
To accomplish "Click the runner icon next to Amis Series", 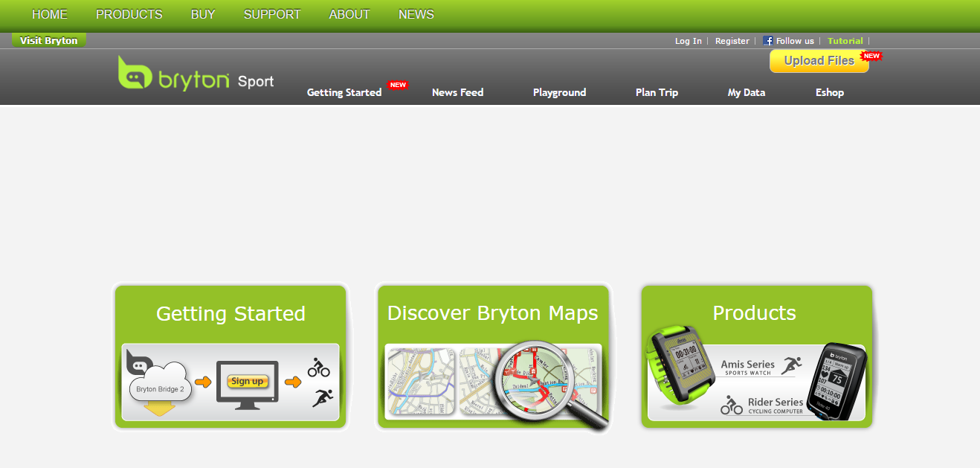I will click(792, 365).
